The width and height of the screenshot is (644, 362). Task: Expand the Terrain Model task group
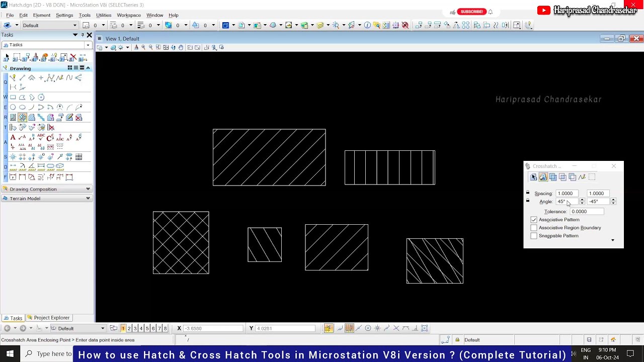click(46, 199)
